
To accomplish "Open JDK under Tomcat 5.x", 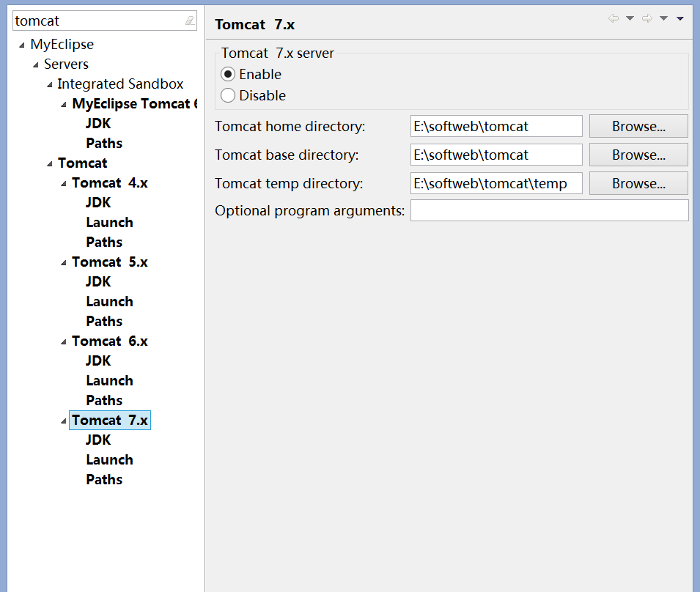I will click(98, 281).
